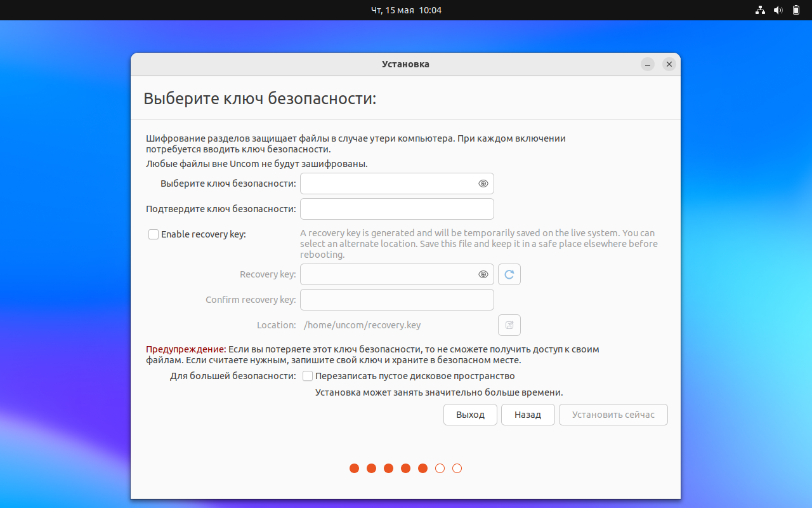Click the /home/uncom/recovery.key path text

[362, 325]
